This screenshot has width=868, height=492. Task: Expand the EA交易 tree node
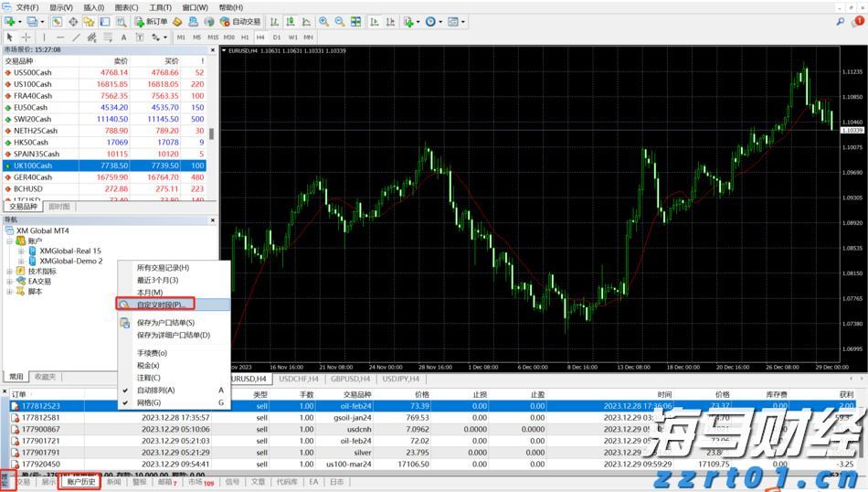[10, 282]
